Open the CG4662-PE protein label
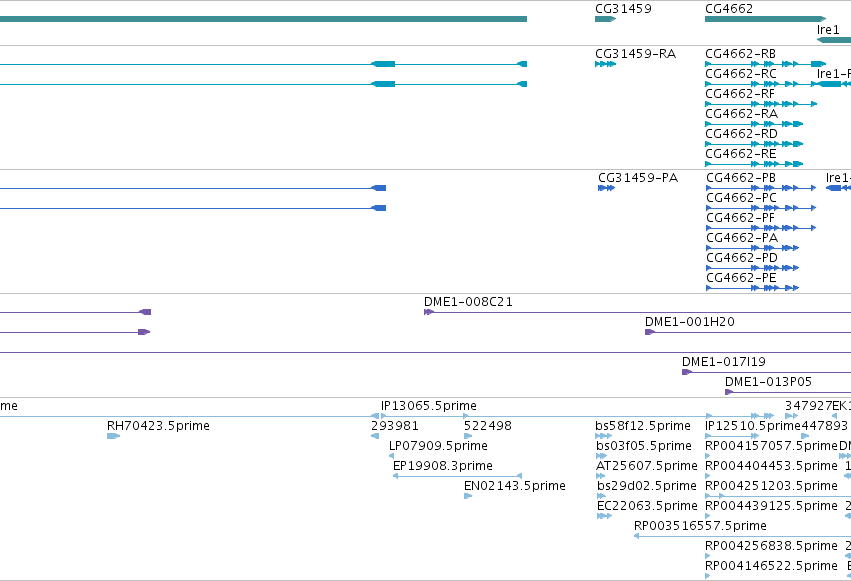The image size is (851, 581). tap(741, 278)
